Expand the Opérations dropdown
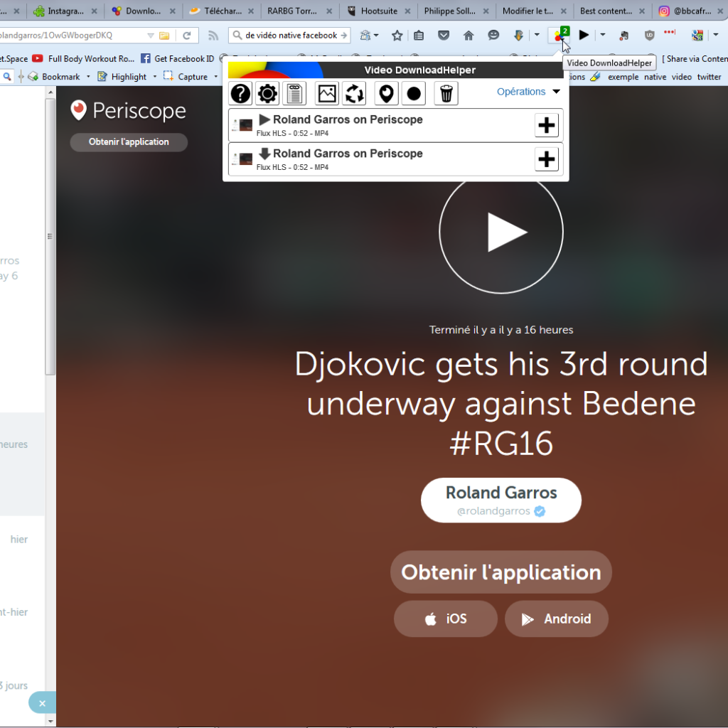The image size is (728, 728). click(x=528, y=92)
